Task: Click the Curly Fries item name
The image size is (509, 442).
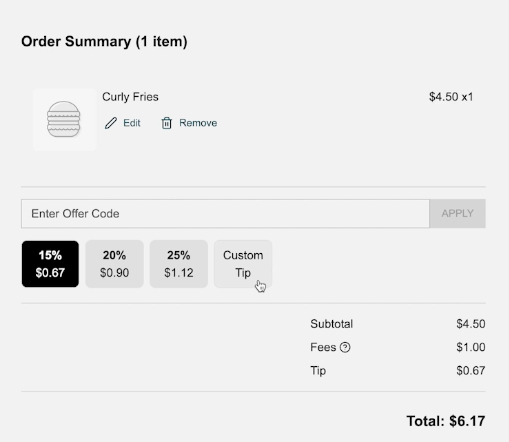Action: (130, 97)
